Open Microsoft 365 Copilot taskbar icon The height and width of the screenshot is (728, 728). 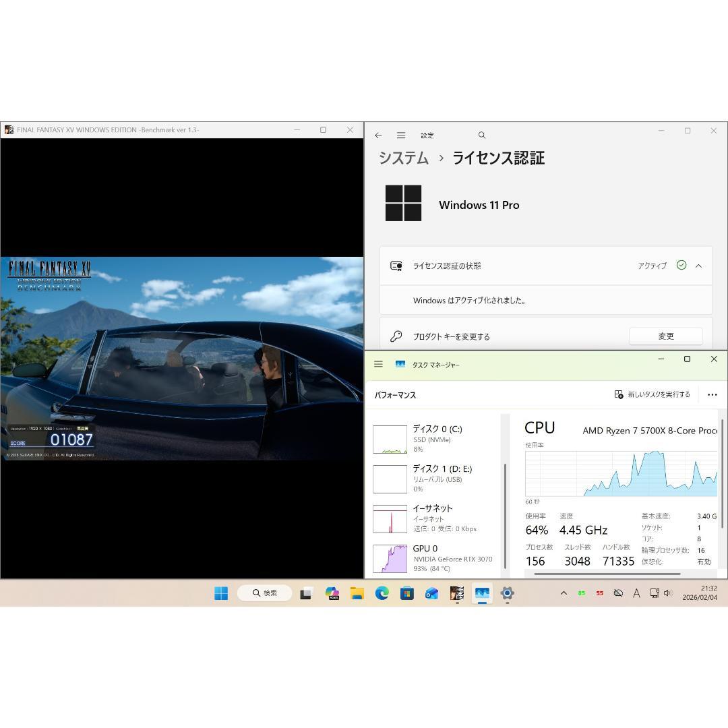pos(332,593)
